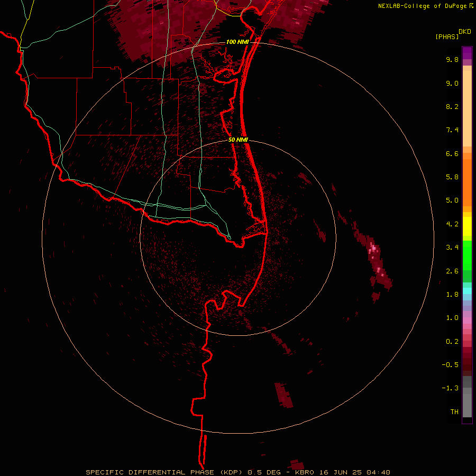
Task: Click the [PHAS] label above the color scale
Action: click(447, 36)
